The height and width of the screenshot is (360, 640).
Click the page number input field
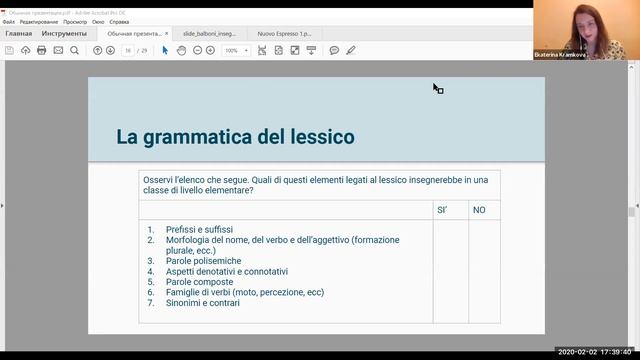tap(128, 51)
